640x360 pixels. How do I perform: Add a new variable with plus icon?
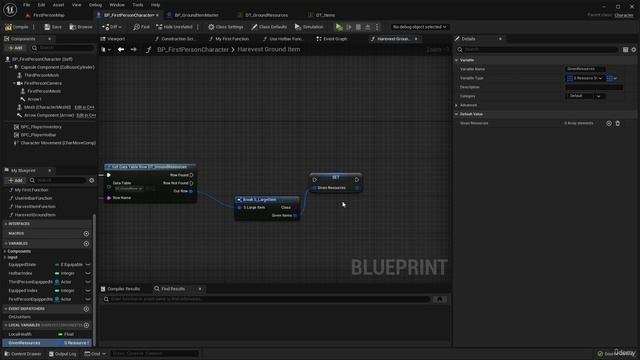[86, 244]
